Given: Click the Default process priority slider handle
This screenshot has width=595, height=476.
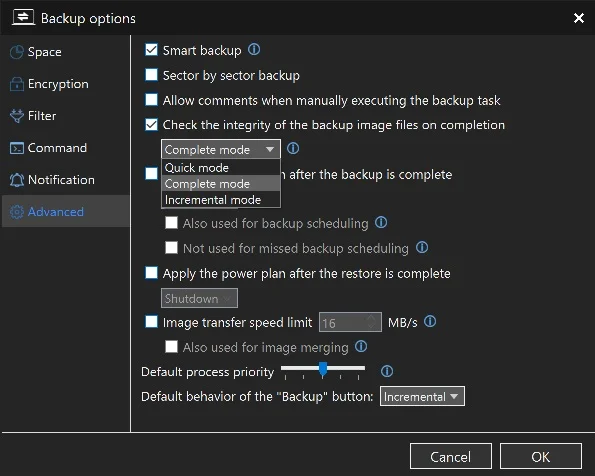Looking at the screenshot, I should tap(323, 369).
